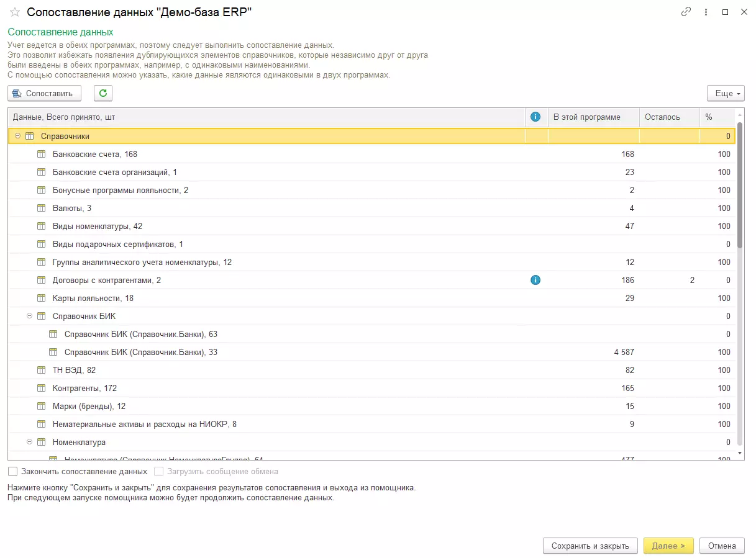Select row Бонусные программы лояльности, 2

[x=371, y=190]
